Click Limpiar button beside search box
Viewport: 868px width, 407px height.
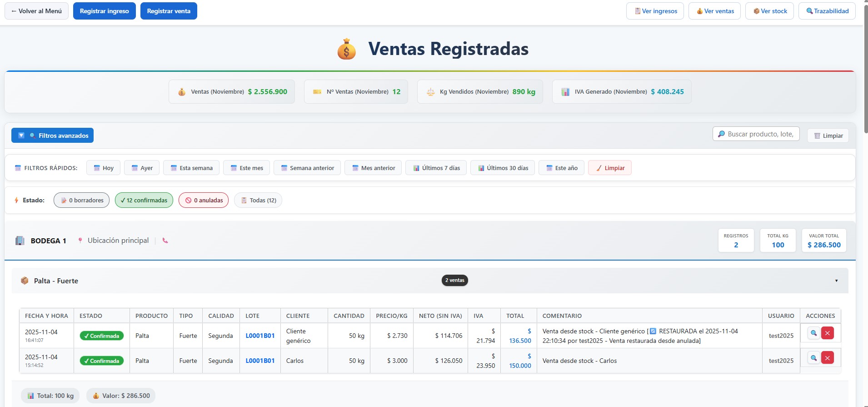click(828, 136)
